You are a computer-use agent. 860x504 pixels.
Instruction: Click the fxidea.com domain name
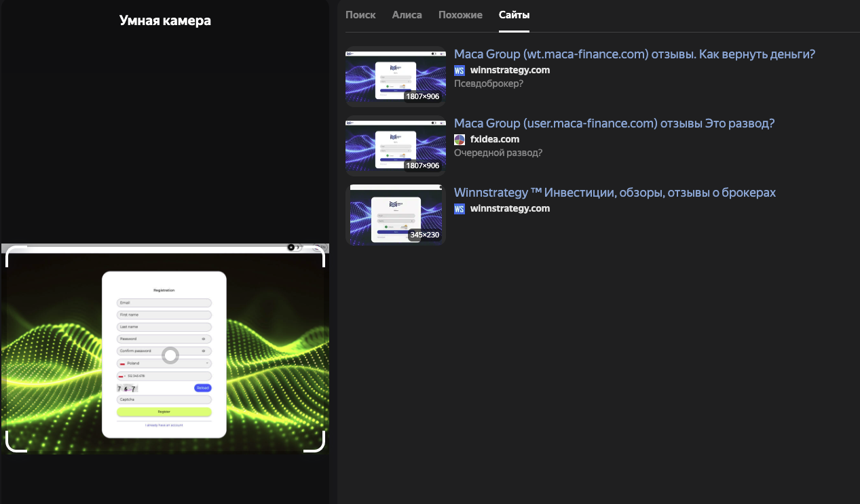tap(495, 139)
